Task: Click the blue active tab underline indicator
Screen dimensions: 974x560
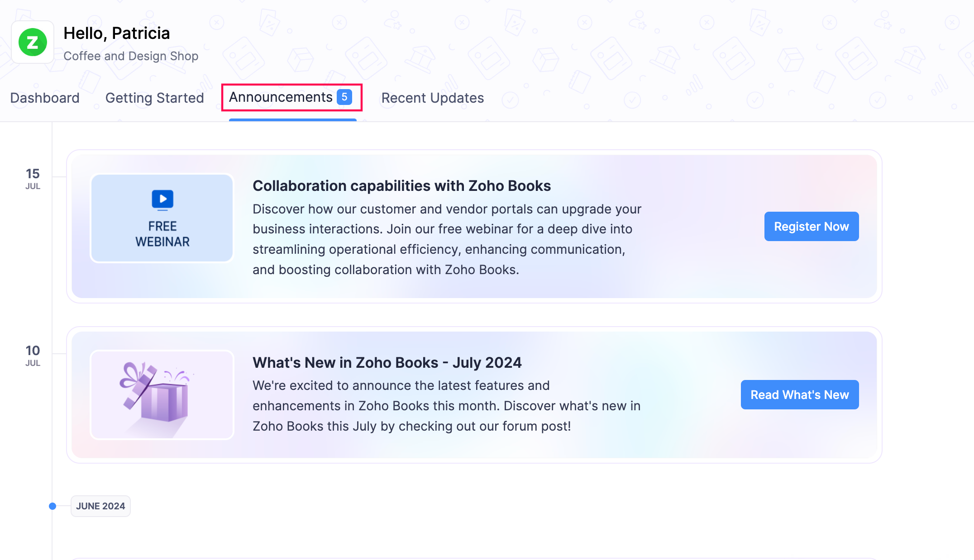Action: pyautogui.click(x=292, y=119)
